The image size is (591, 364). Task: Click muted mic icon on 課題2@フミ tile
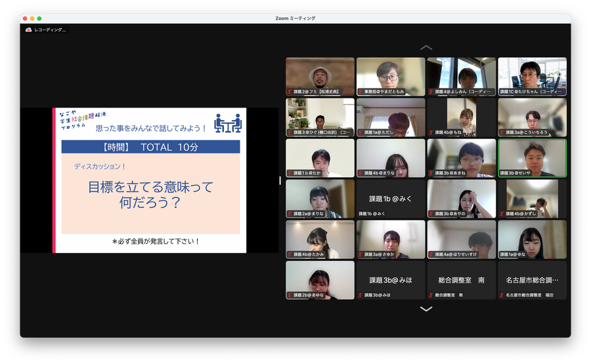tap(290, 92)
